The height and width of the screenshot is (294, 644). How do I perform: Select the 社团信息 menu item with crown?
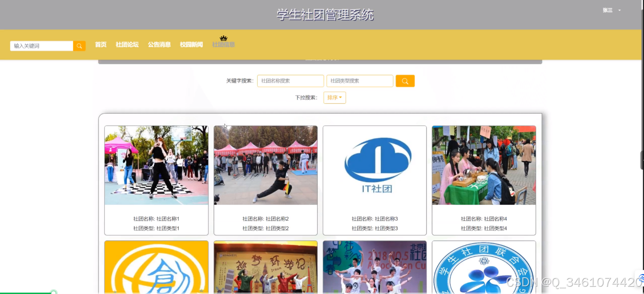click(x=223, y=45)
